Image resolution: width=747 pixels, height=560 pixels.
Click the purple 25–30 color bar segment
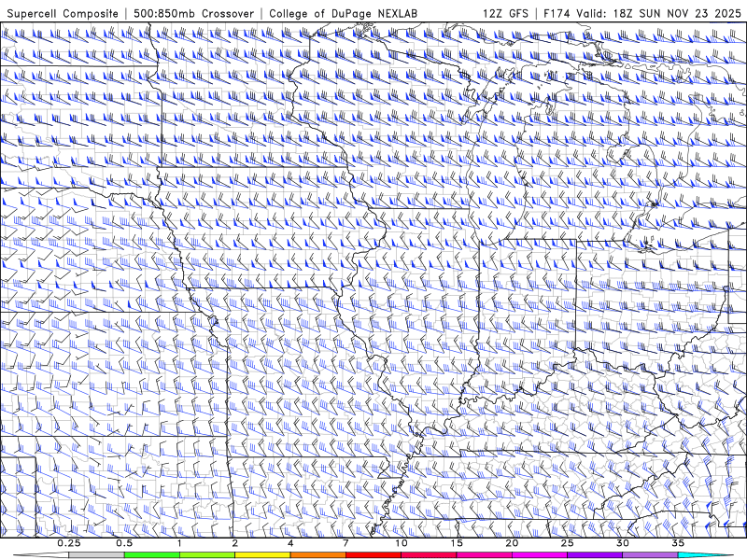[x=595, y=555]
